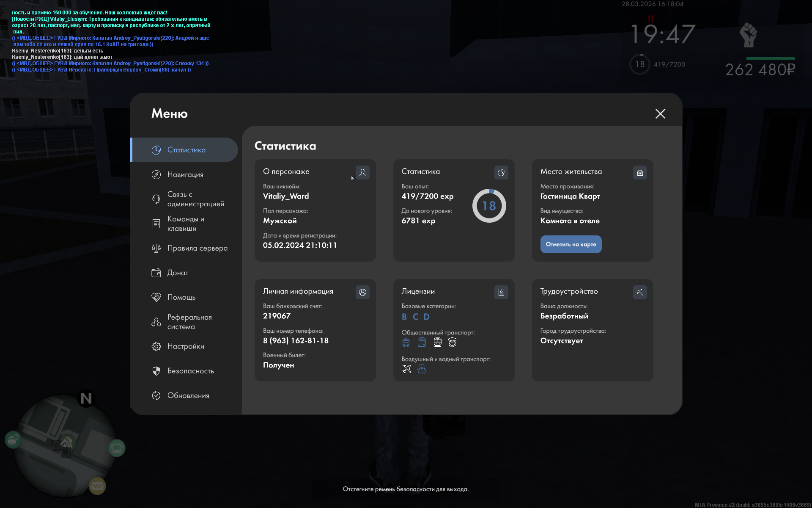Open Правила сервера section
Viewport: 812px width, 508px height.
(x=197, y=248)
